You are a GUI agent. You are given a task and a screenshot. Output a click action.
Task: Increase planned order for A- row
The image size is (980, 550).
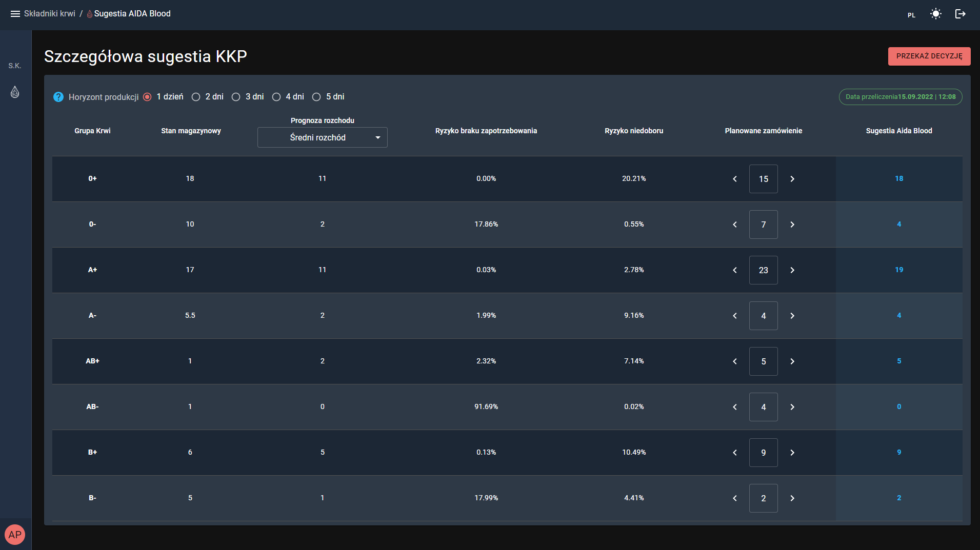pos(792,316)
